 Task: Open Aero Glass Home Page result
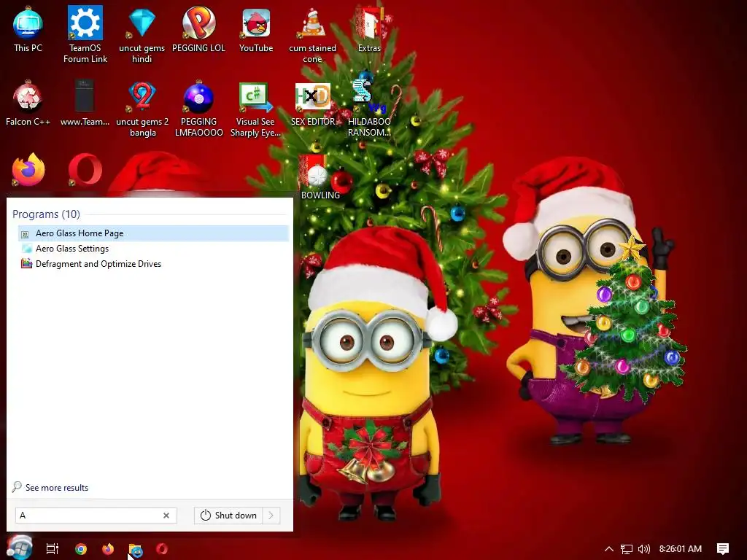click(x=153, y=233)
